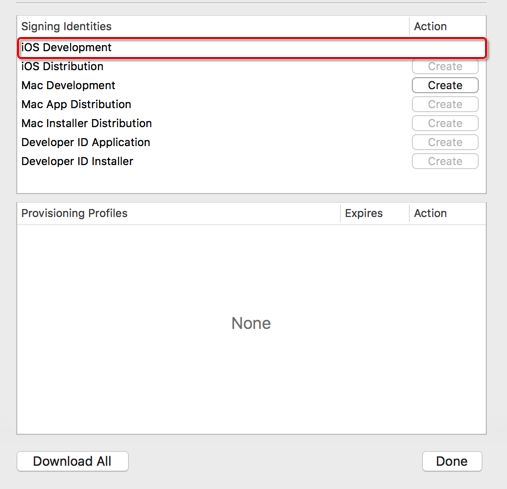This screenshot has width=507, height=489.
Task: Click the Provisioning Profiles column header
Action: pyautogui.click(x=178, y=213)
